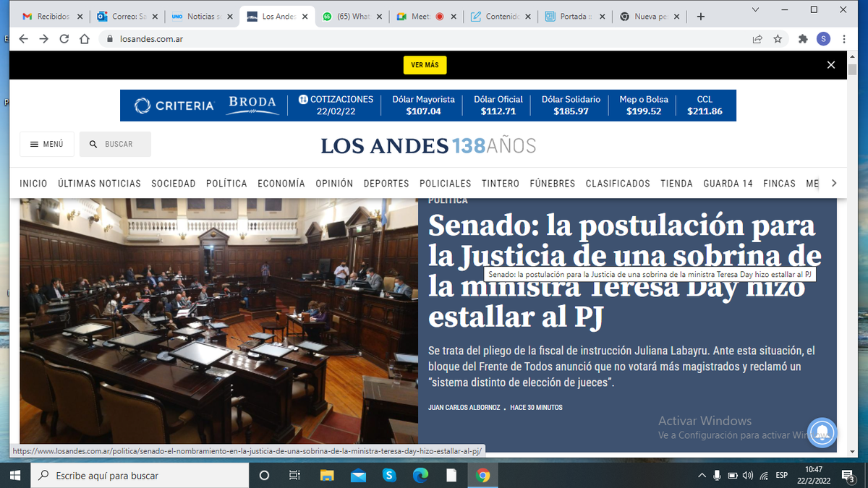Open the Windows Start menu

pyautogui.click(x=15, y=475)
